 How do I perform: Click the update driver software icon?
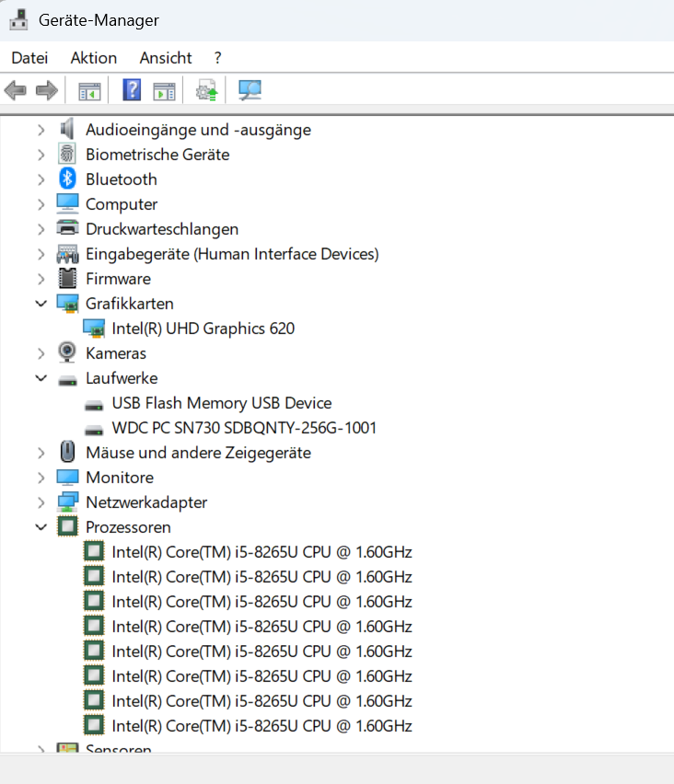(x=206, y=90)
